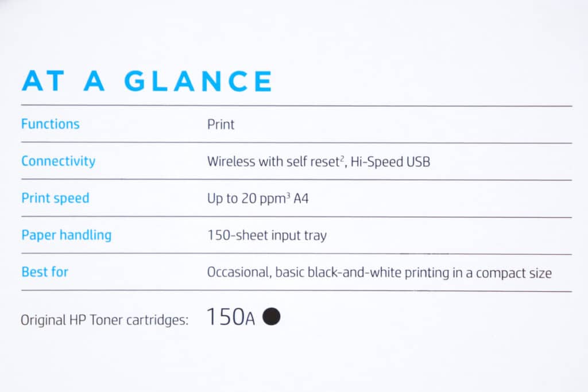Click the Print value text
Image resolution: width=588 pixels, height=392 pixels.
pyautogui.click(x=220, y=125)
